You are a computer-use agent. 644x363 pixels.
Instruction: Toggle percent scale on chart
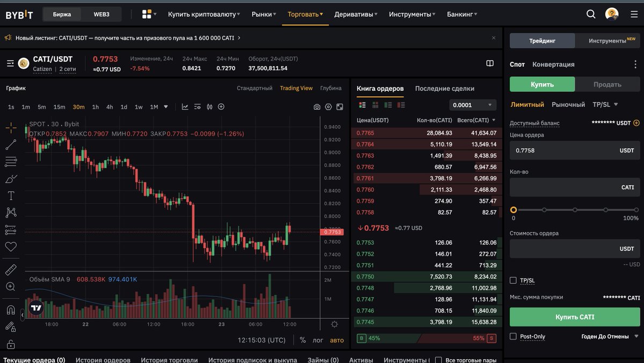click(x=303, y=340)
